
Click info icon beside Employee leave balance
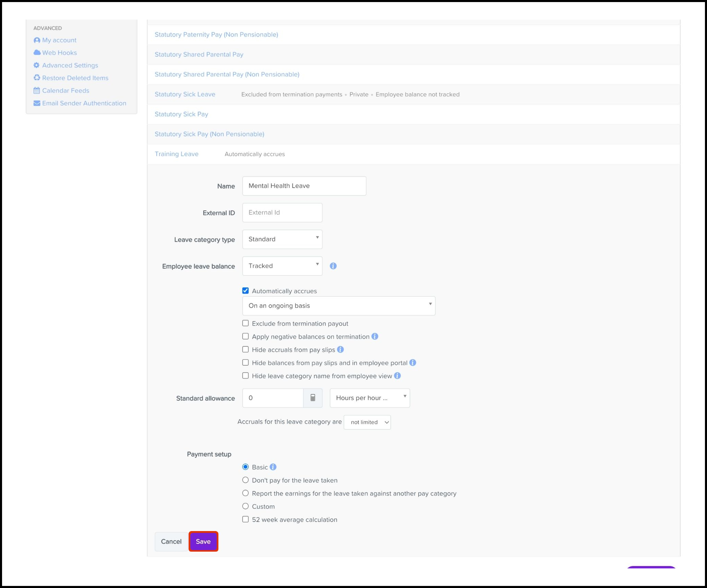coord(333,266)
